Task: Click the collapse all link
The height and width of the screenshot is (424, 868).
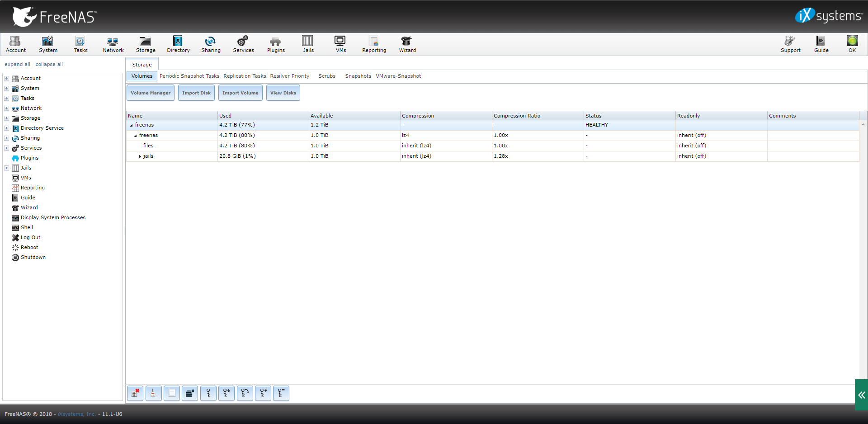Action: [x=49, y=64]
